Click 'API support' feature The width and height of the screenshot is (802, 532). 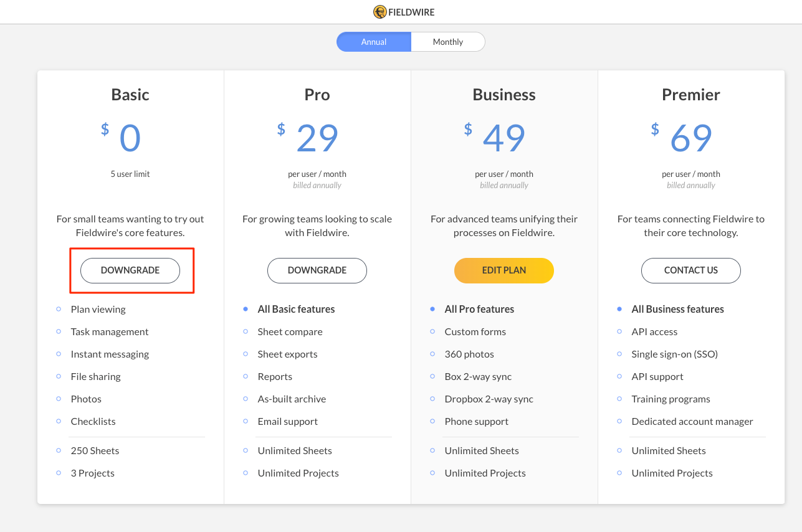(657, 376)
